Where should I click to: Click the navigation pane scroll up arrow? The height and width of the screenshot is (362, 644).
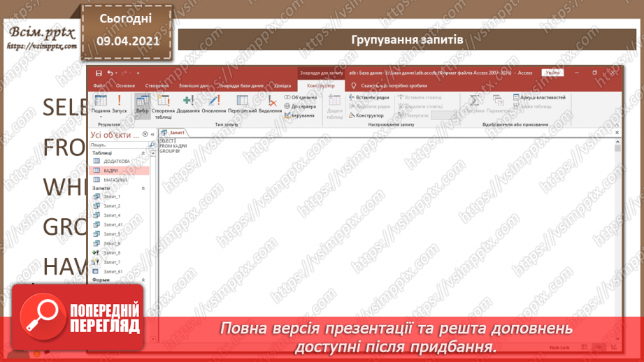click(x=153, y=153)
